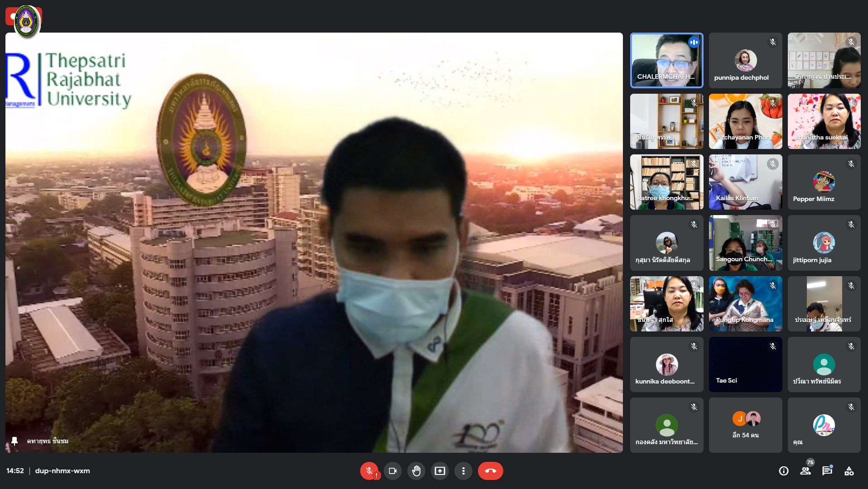Image resolution: width=868 pixels, height=489 pixels.
Task: Leave the call with the red button
Action: (x=490, y=471)
